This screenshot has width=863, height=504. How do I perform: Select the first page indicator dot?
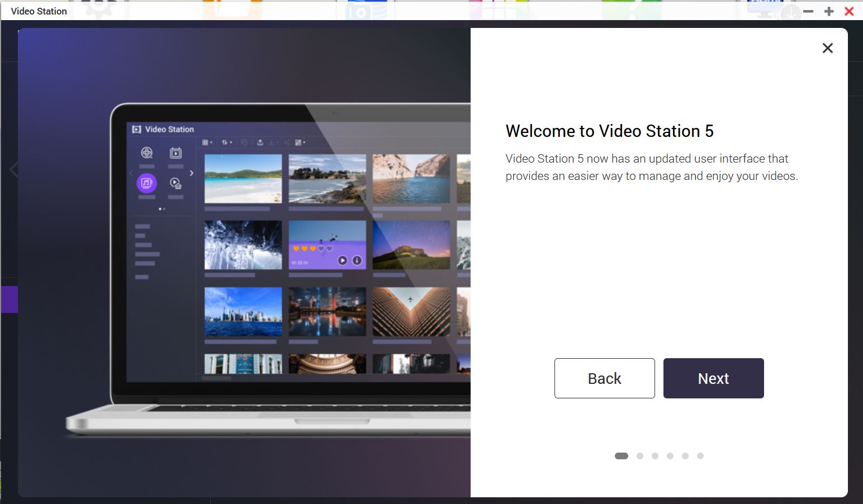point(622,456)
